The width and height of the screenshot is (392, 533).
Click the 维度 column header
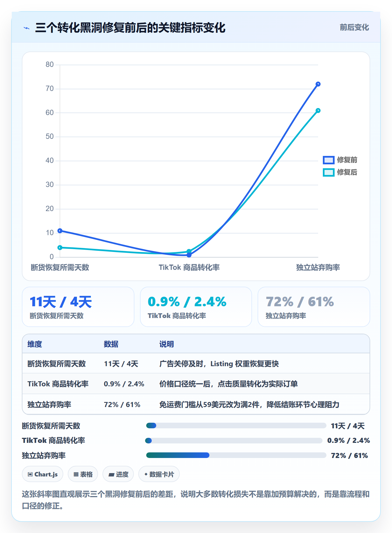pyautogui.click(x=35, y=344)
